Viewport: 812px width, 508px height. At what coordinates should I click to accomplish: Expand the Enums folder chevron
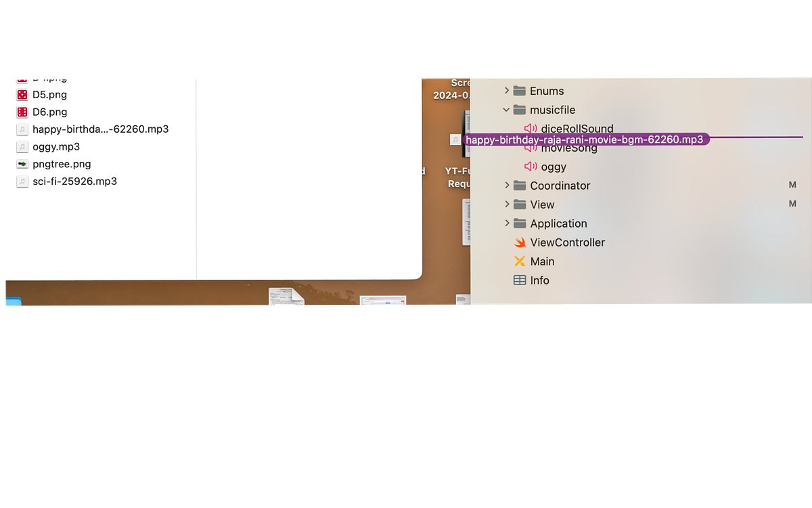[x=507, y=90]
